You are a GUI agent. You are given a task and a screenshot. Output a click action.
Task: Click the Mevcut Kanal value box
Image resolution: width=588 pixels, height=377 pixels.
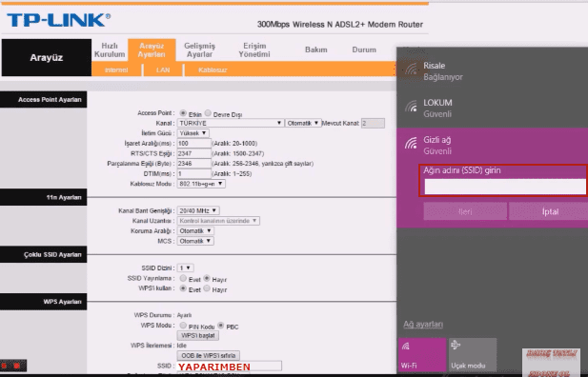(x=373, y=123)
